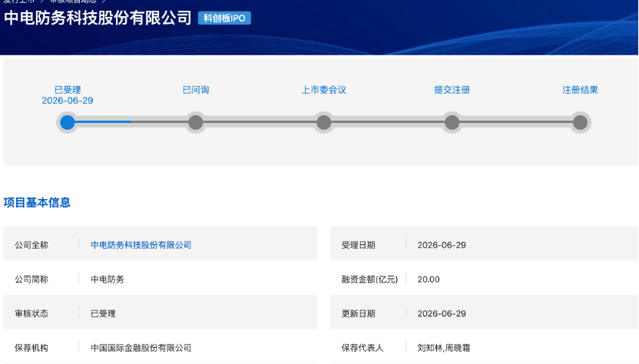Click the 公司全称 field label
The height and width of the screenshot is (364, 639).
tap(31, 245)
